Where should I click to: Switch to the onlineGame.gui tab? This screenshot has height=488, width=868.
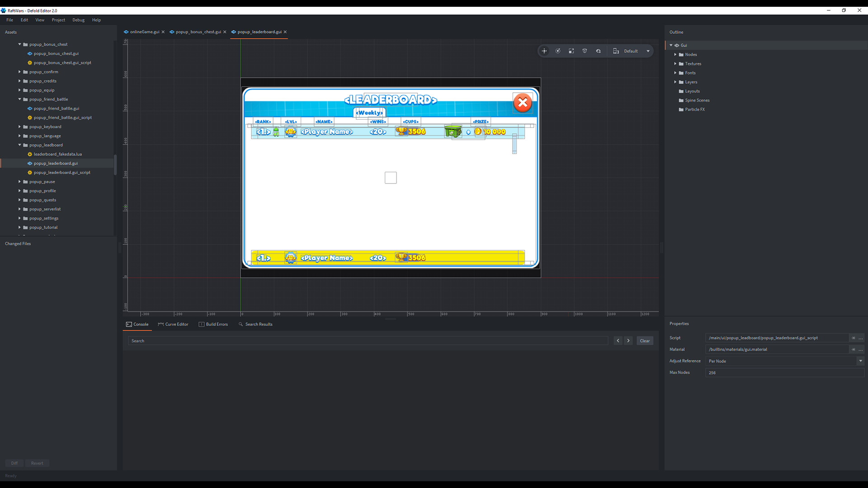click(x=144, y=32)
